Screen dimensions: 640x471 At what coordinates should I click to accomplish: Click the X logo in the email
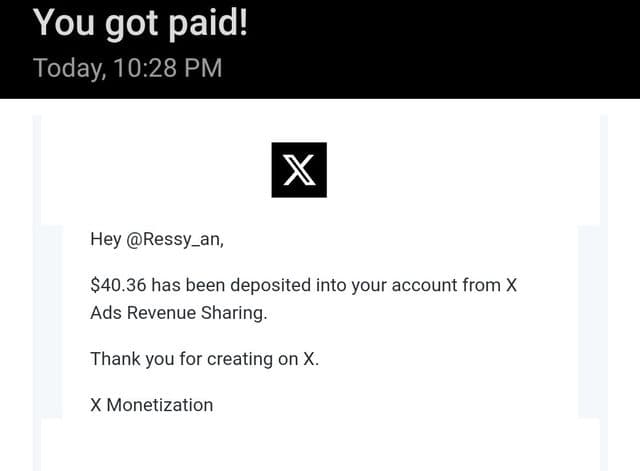(299, 170)
